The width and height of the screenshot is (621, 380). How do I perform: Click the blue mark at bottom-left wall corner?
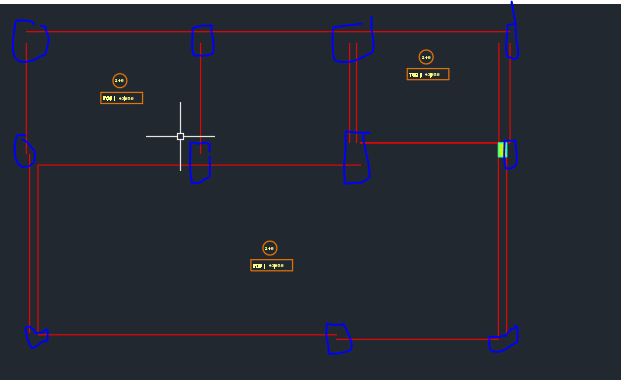pyautogui.click(x=36, y=337)
